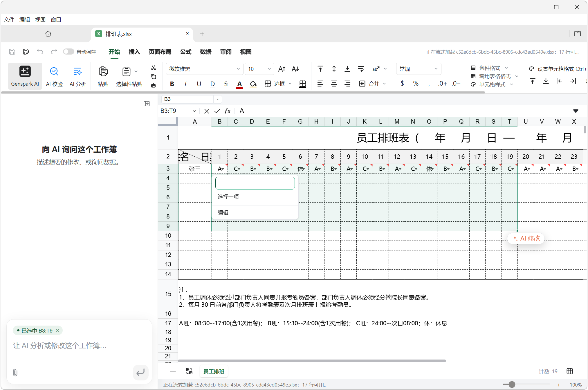Send the AI prompt

tap(141, 372)
